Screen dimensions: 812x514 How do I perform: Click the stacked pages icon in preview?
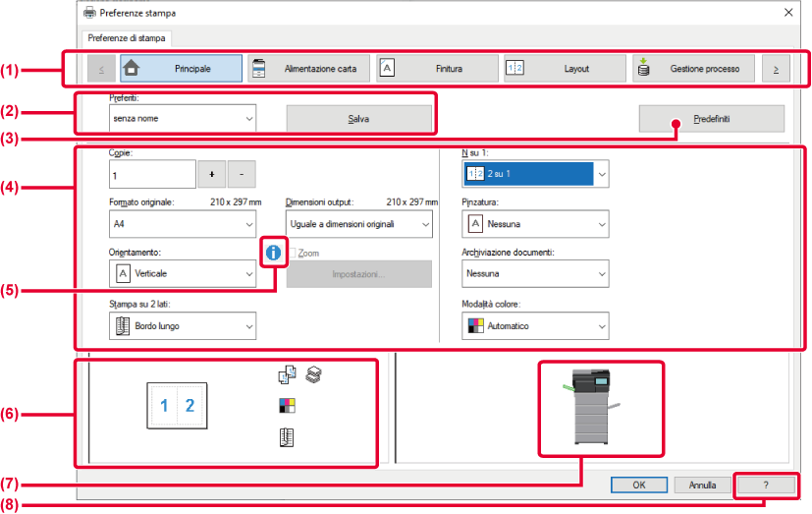pos(313,374)
